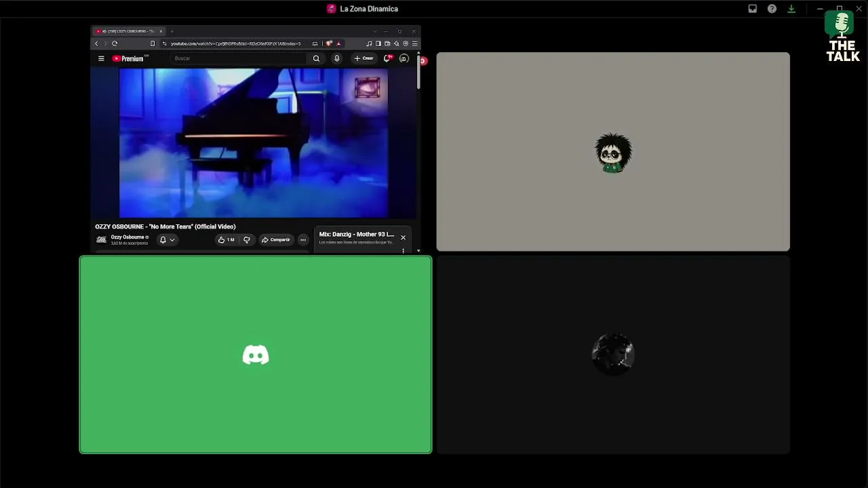Select the dark round avatar participant
The width and height of the screenshot is (868, 488).
click(x=613, y=353)
